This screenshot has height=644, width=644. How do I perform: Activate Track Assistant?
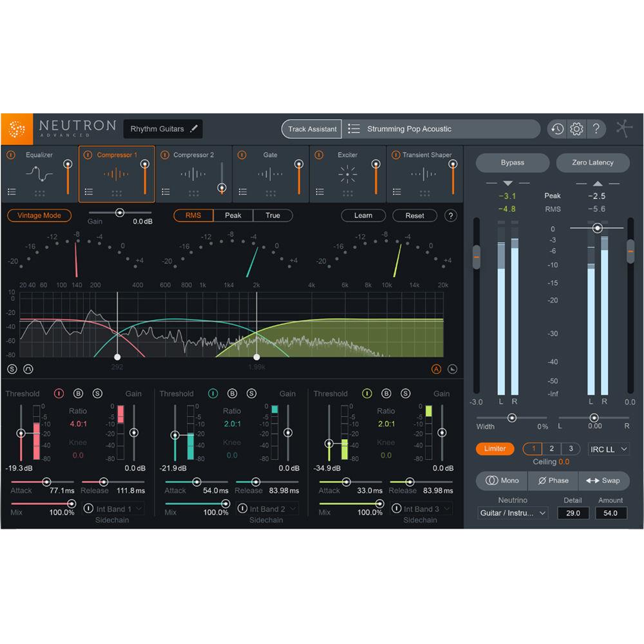[x=311, y=129]
